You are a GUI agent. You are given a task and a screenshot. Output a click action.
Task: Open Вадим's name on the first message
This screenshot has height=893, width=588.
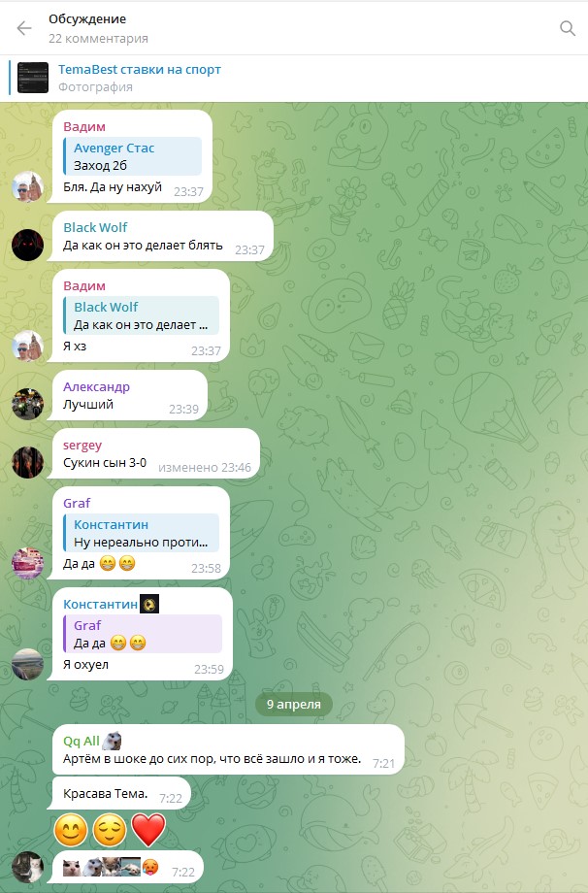(x=84, y=126)
